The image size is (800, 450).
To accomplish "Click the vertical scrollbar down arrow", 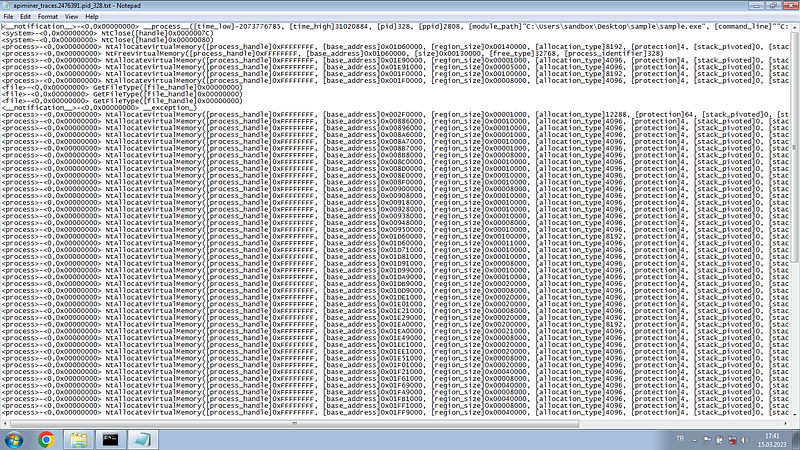I will coord(794,415).
